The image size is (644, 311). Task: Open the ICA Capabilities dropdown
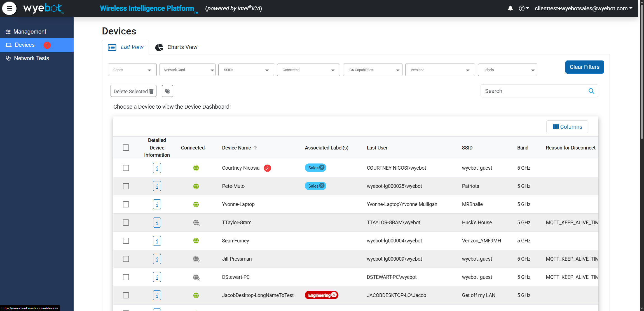tap(372, 70)
